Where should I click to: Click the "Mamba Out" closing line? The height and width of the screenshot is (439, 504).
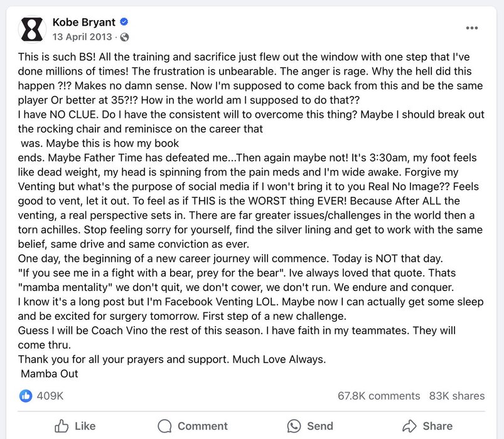click(x=49, y=374)
